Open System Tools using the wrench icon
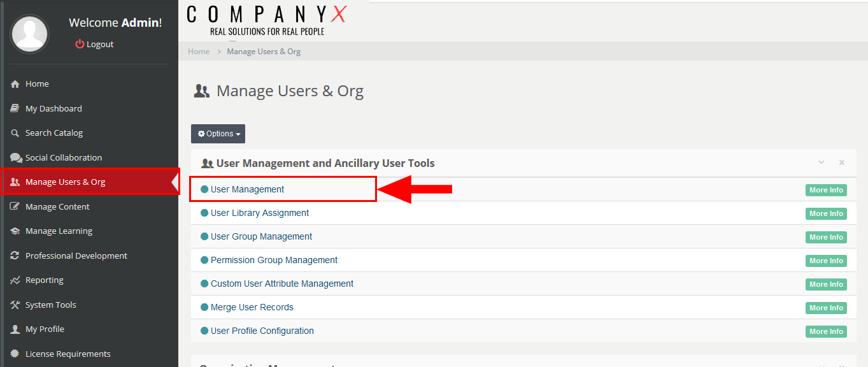 pyautogui.click(x=14, y=305)
